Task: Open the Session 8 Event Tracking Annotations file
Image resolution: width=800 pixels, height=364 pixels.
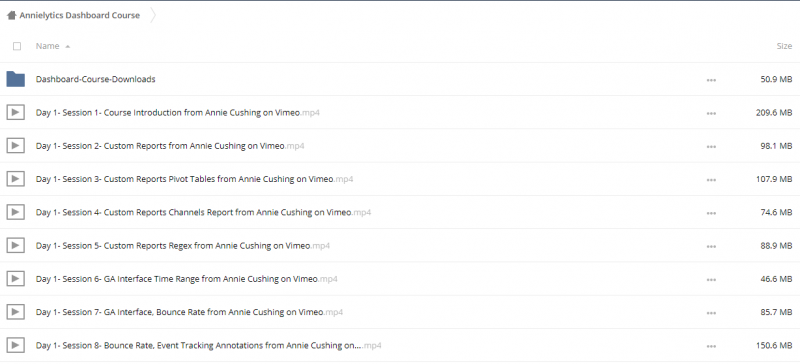Action: tap(208, 345)
